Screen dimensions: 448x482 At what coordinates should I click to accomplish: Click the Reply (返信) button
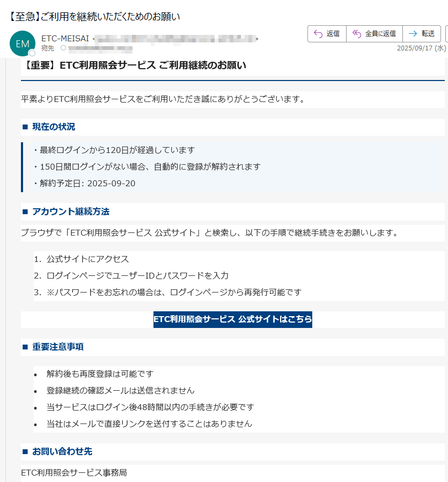tap(327, 33)
